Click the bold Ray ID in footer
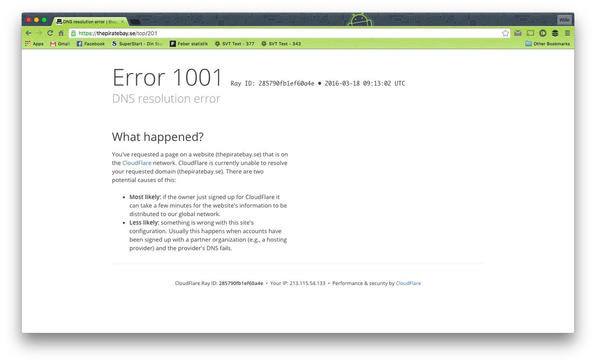 coord(241,283)
